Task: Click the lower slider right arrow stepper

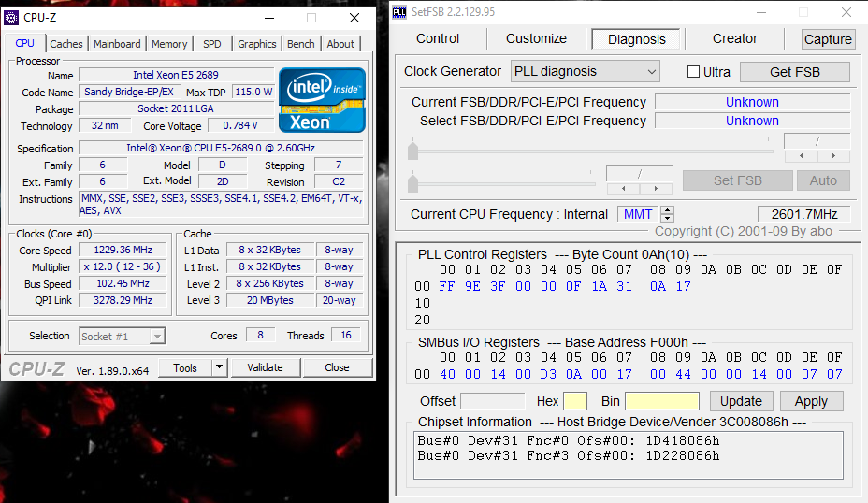Action: pyautogui.click(x=656, y=189)
